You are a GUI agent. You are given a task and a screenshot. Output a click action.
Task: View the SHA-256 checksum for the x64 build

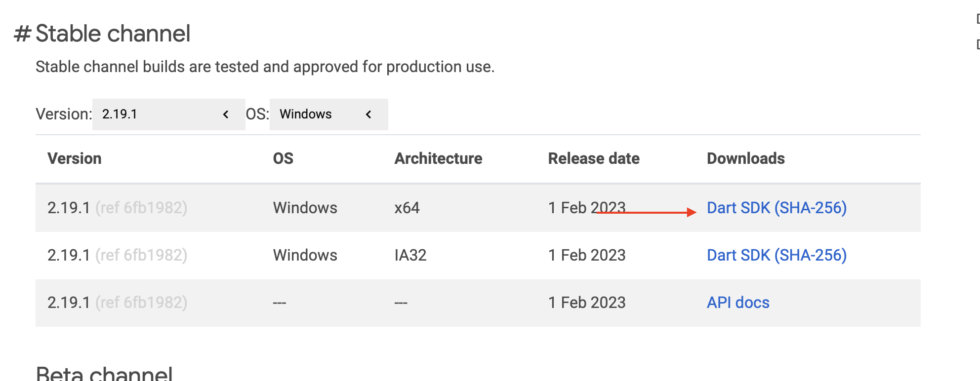click(x=810, y=208)
